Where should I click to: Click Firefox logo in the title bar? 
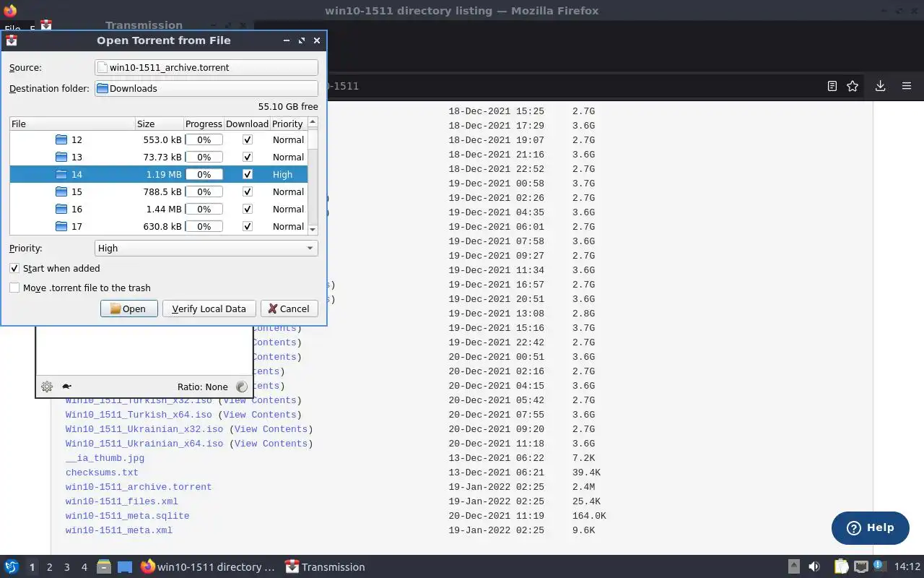[x=10, y=11]
